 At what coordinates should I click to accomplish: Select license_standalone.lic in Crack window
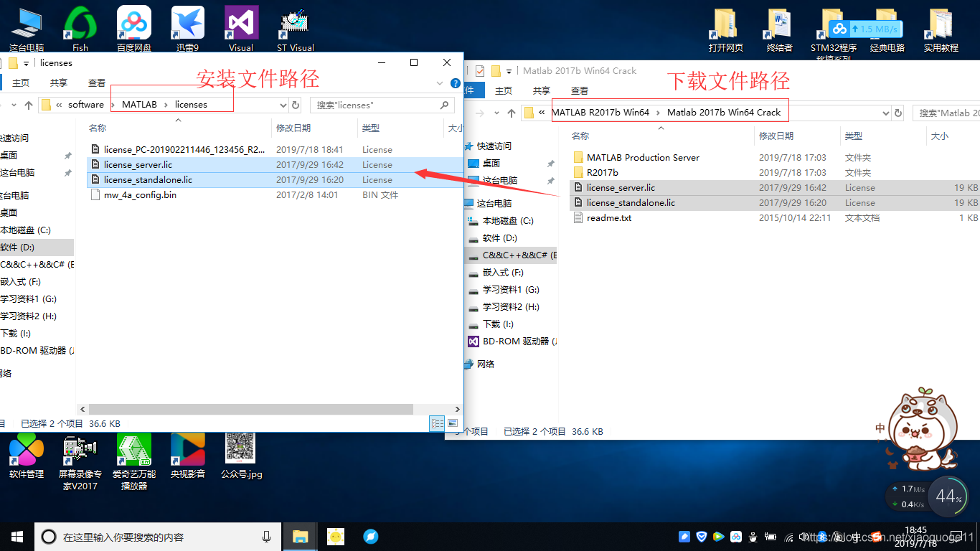click(x=631, y=203)
